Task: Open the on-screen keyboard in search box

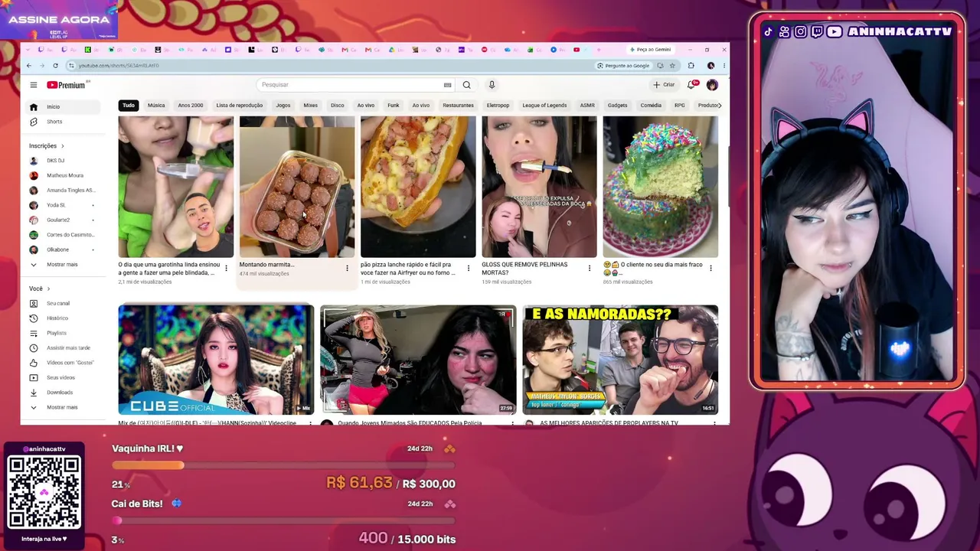Action: pos(448,85)
